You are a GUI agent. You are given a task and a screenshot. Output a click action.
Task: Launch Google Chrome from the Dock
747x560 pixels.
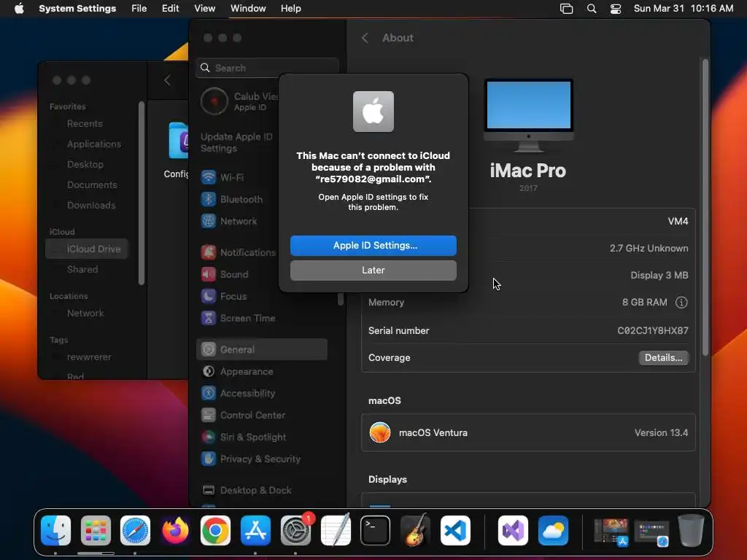click(215, 531)
